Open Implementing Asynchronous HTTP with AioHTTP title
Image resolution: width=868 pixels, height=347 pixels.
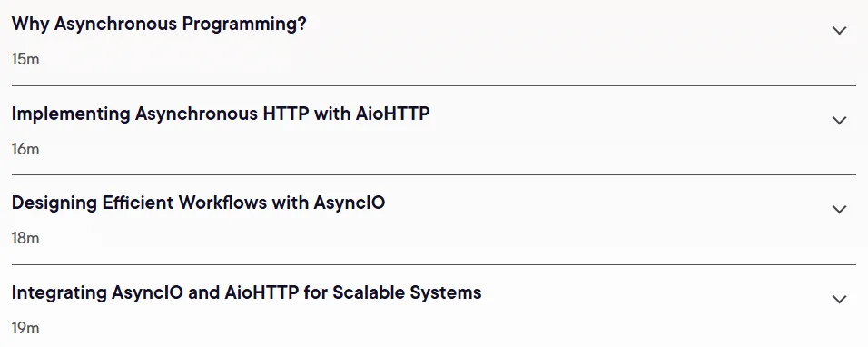coord(221,114)
